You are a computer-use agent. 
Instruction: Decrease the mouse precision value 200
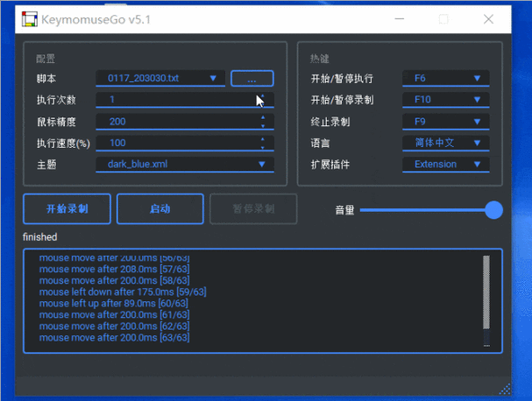(263, 126)
